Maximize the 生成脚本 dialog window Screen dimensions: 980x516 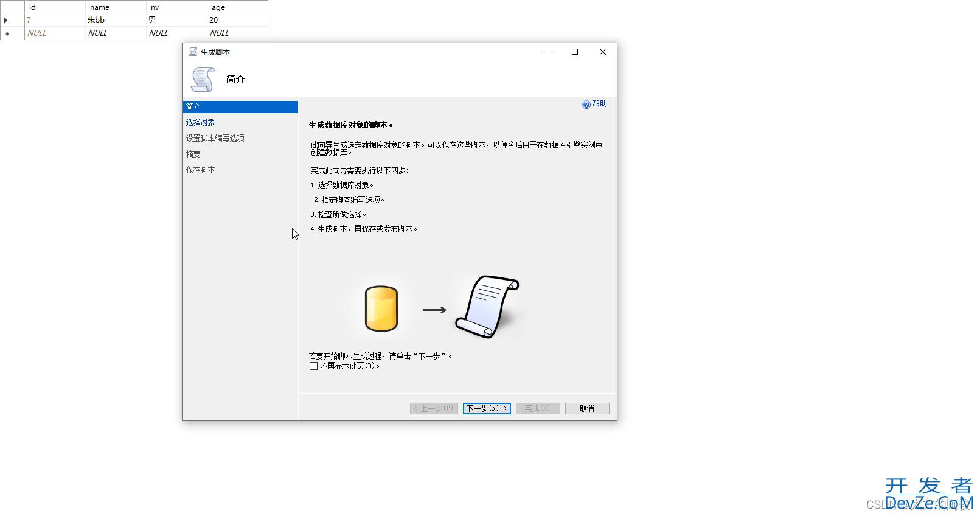[575, 52]
